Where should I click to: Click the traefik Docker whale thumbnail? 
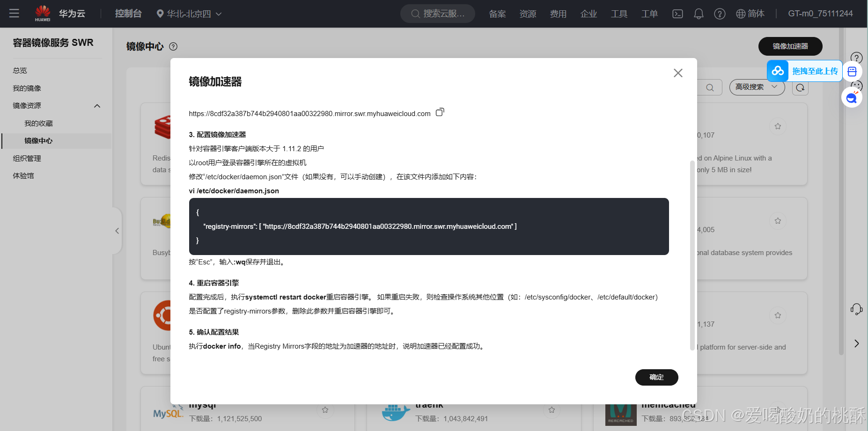(x=396, y=413)
